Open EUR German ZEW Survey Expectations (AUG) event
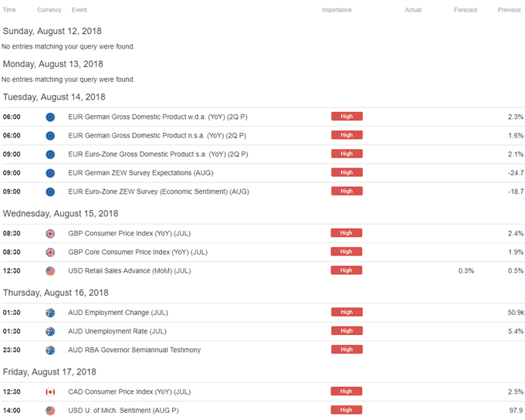The image size is (525, 420). point(141,173)
